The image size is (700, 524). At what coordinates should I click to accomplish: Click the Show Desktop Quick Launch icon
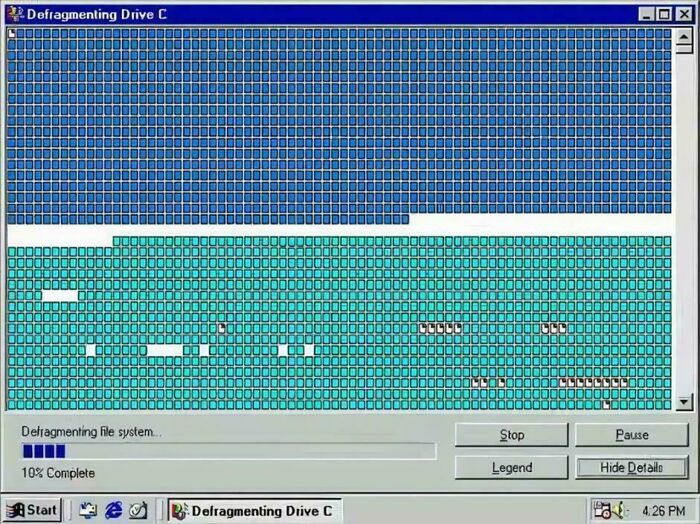pyautogui.click(x=138, y=510)
